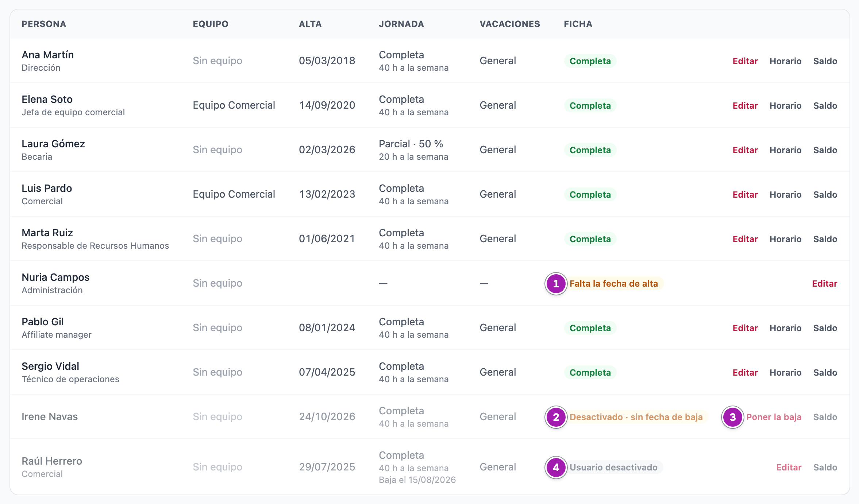
Task: Click Completa badge in Ana Martín's row
Action: (x=590, y=61)
